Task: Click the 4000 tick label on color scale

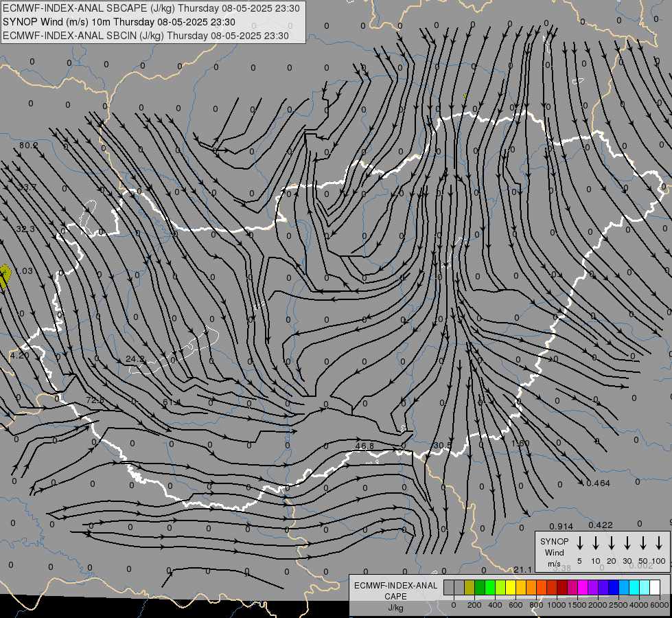Action: pos(638,605)
